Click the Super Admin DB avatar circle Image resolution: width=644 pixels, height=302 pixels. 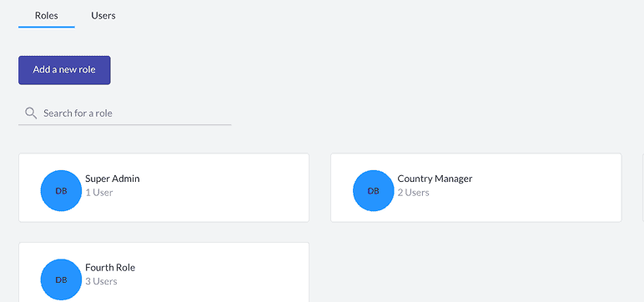(x=61, y=191)
